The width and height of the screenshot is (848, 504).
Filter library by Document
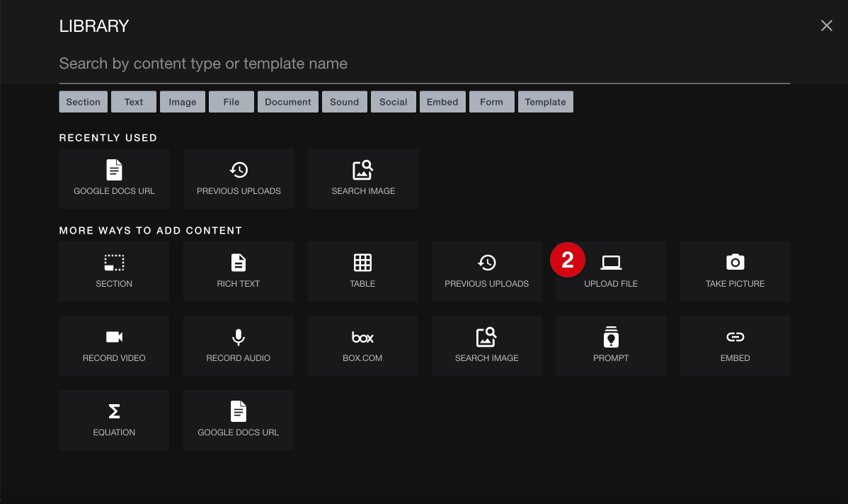(287, 102)
